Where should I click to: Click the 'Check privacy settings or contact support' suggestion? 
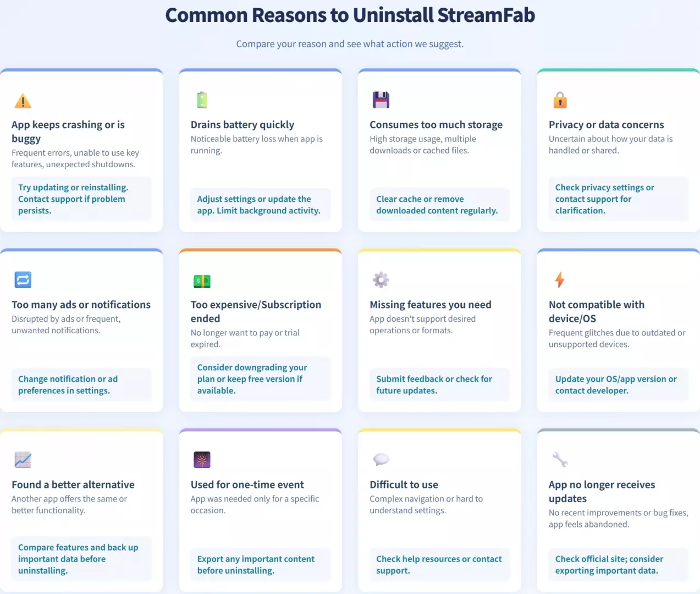618,199
